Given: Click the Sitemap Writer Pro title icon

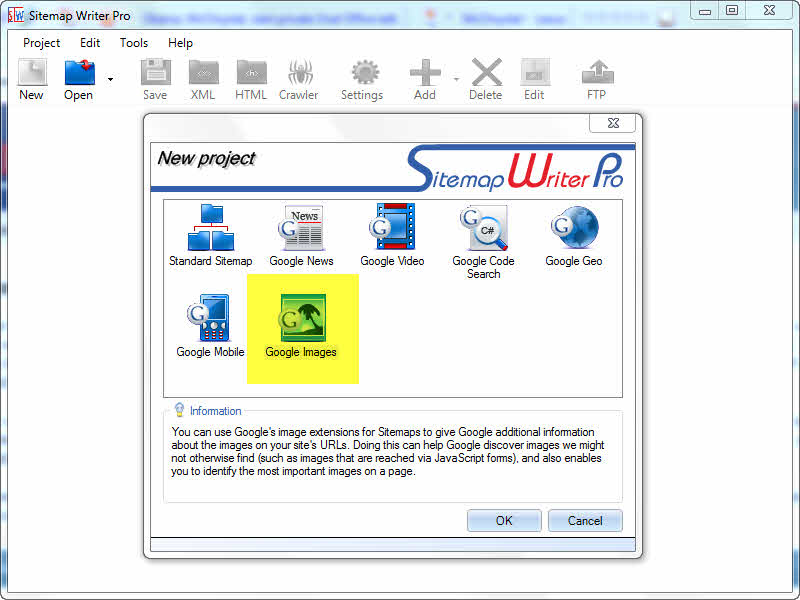Looking at the screenshot, I should 16,15.
